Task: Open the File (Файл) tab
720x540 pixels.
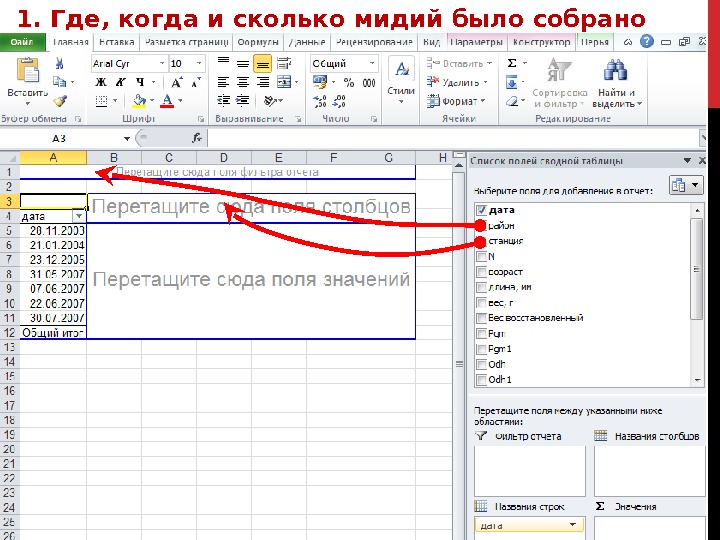Action: (x=22, y=42)
